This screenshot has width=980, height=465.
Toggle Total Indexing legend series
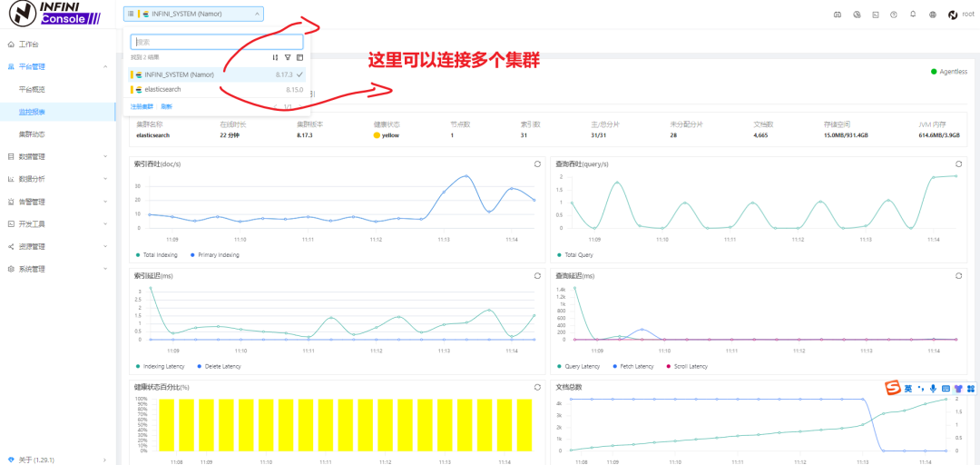157,254
